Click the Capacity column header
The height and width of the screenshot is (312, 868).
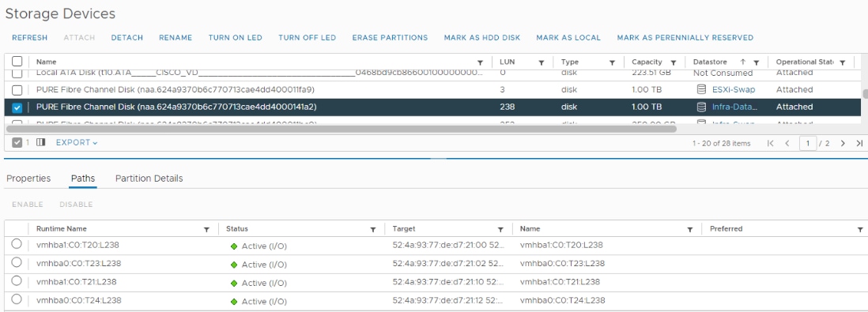(x=647, y=62)
